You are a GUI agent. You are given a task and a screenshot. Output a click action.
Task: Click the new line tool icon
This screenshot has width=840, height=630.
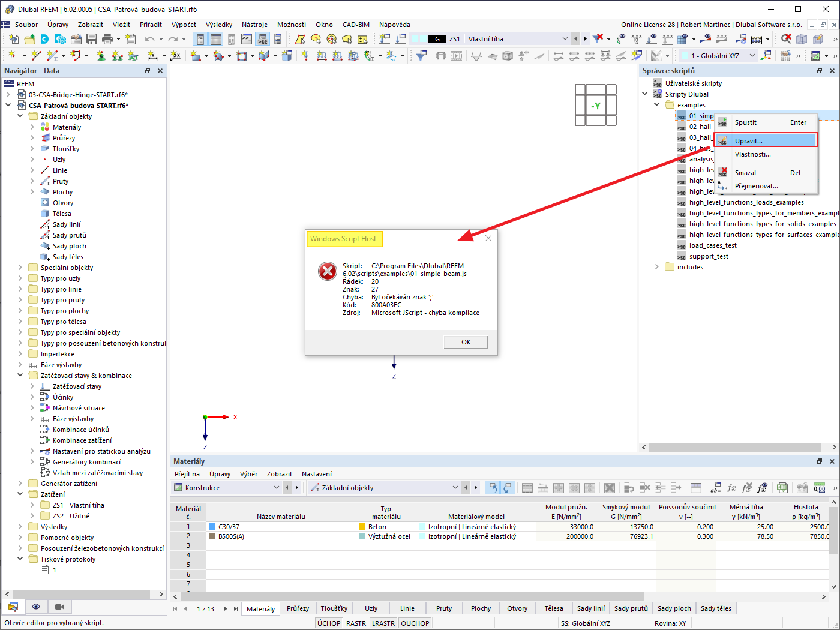(35, 56)
